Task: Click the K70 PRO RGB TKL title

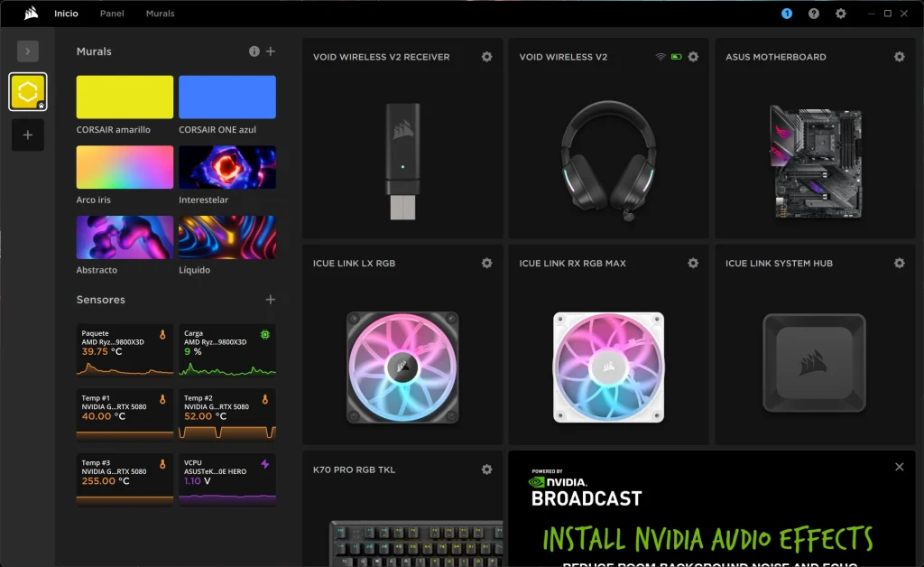Action: pyautogui.click(x=354, y=469)
